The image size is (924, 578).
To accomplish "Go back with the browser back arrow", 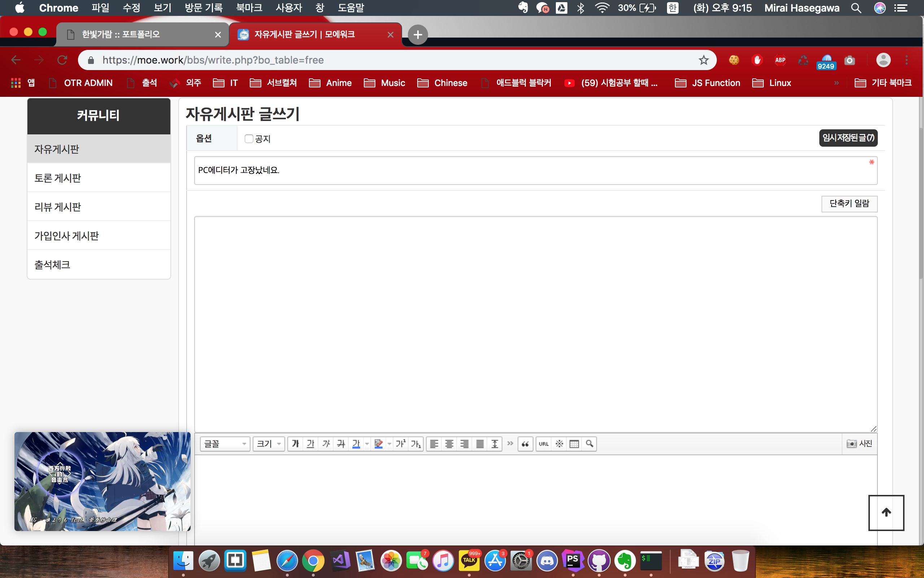I will coord(16,60).
